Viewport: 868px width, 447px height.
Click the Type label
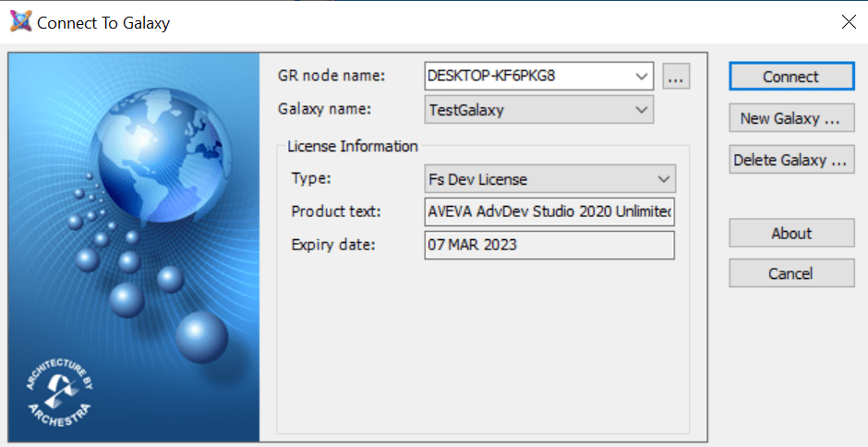click(x=310, y=178)
